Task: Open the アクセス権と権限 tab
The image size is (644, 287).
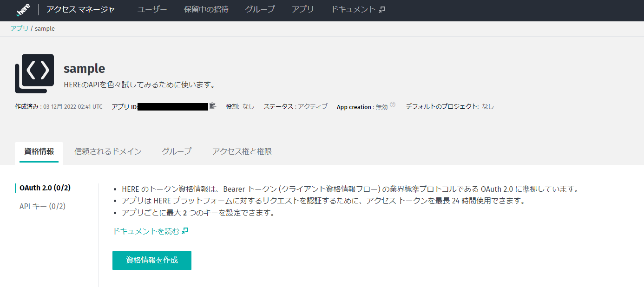Action: coord(242,151)
